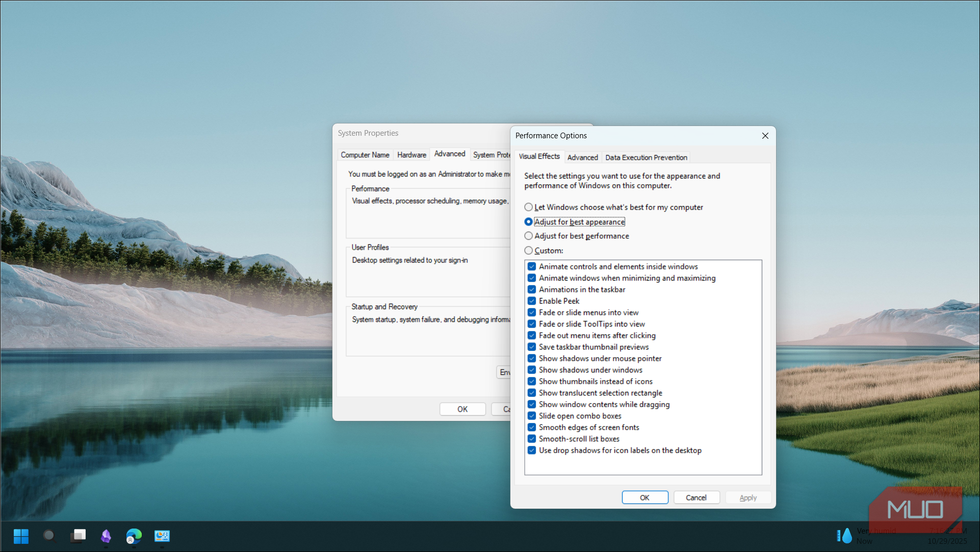Click the System Properties taskbar icon

[x=162, y=536]
